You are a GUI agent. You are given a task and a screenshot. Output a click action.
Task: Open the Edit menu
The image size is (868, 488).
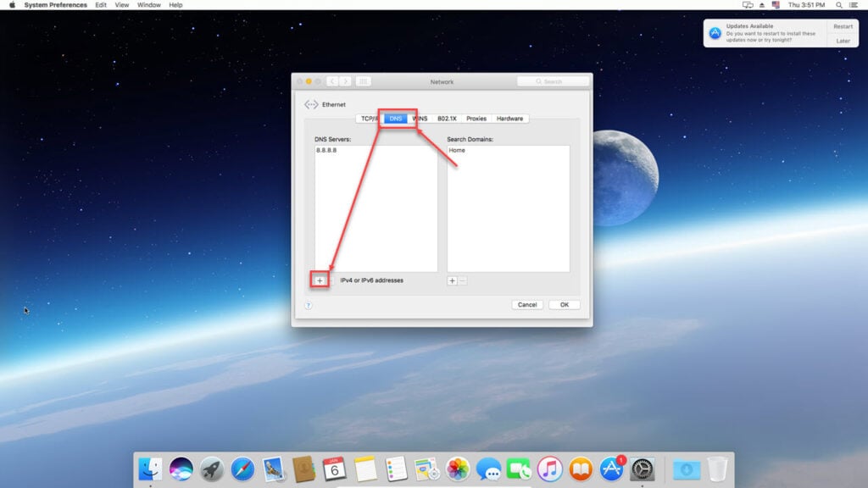[101, 5]
